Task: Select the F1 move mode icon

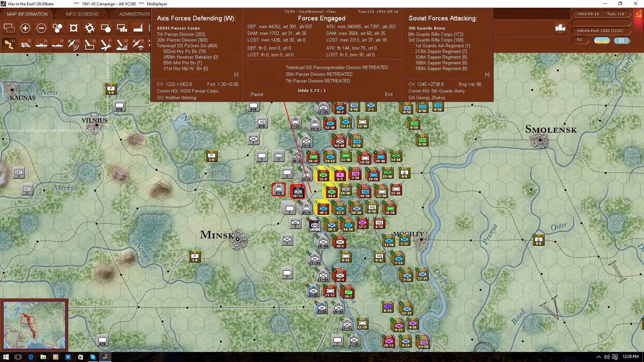Action: (x=9, y=44)
